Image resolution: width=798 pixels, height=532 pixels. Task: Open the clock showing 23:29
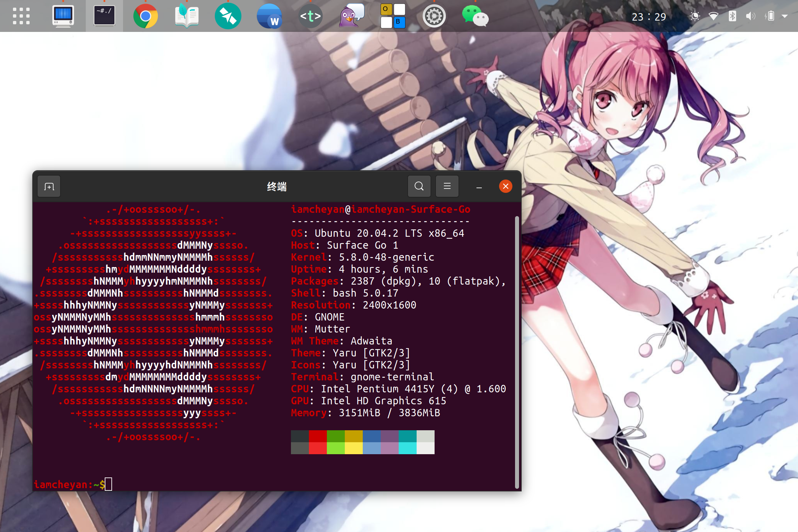click(649, 17)
